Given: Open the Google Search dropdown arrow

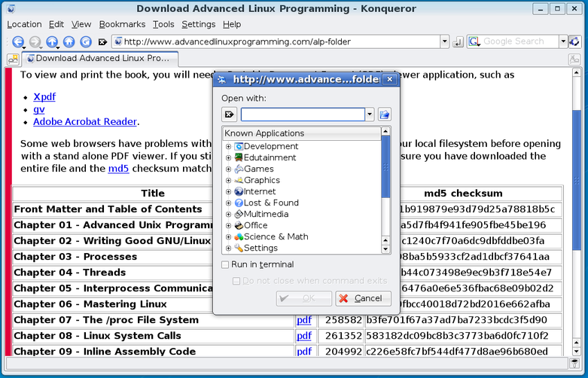Looking at the screenshot, I should [563, 41].
